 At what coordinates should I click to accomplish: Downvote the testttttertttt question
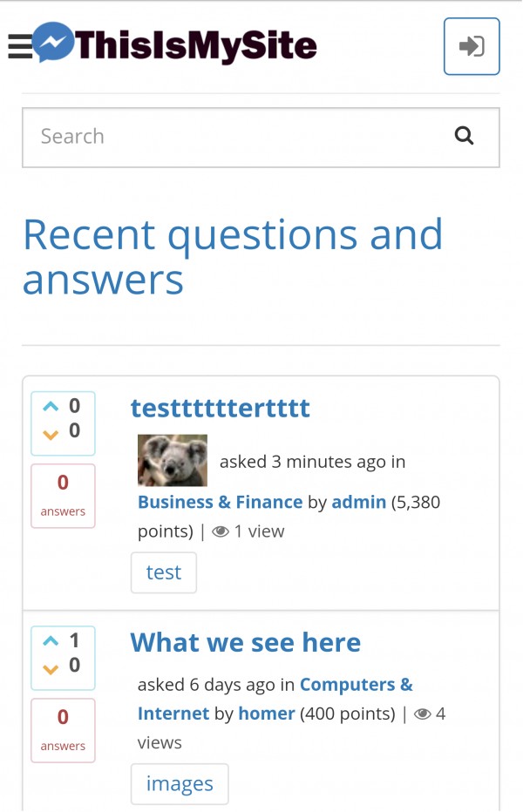pyautogui.click(x=51, y=433)
